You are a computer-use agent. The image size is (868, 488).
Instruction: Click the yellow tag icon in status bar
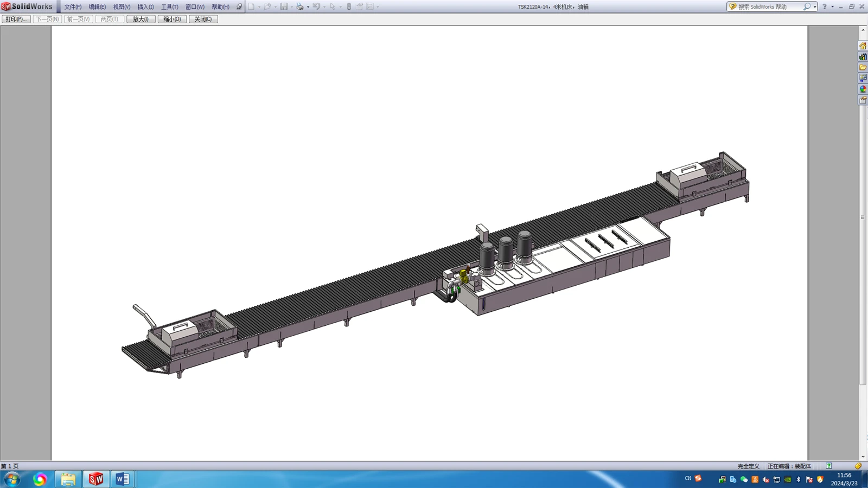point(858,466)
